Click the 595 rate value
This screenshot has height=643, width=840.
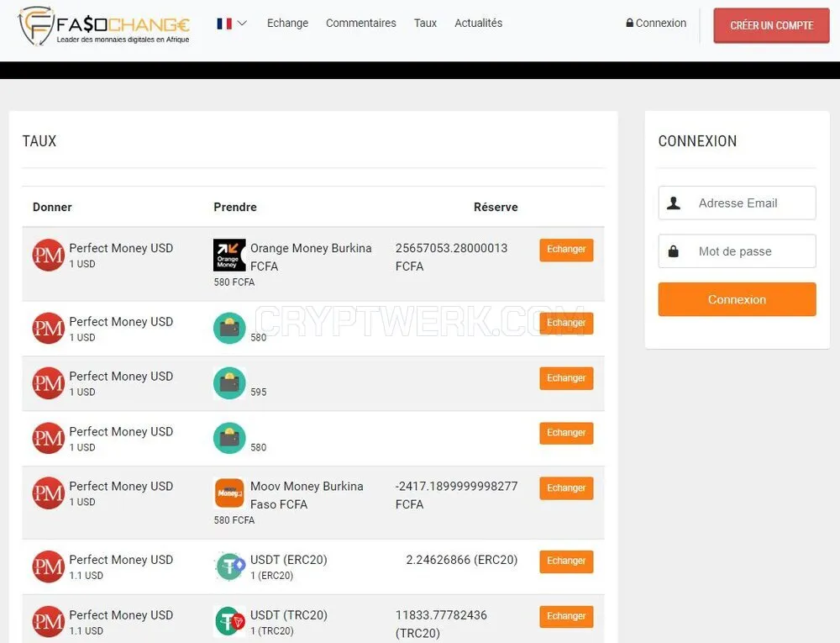(x=258, y=393)
